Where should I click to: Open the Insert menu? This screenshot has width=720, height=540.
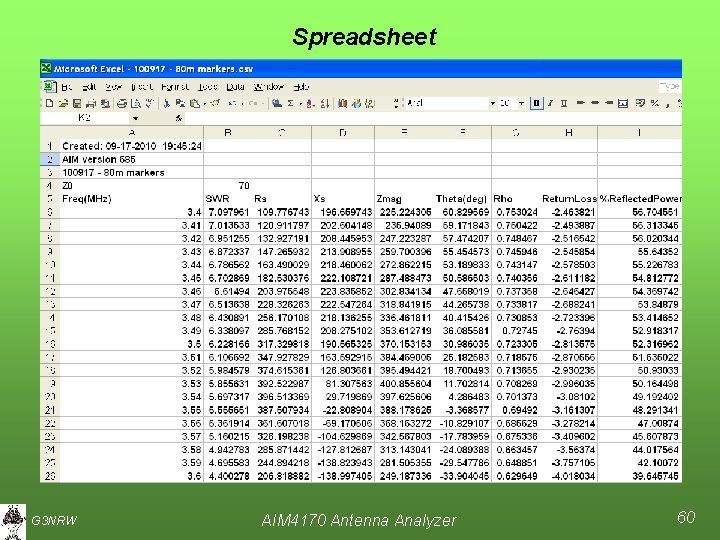tap(142, 87)
